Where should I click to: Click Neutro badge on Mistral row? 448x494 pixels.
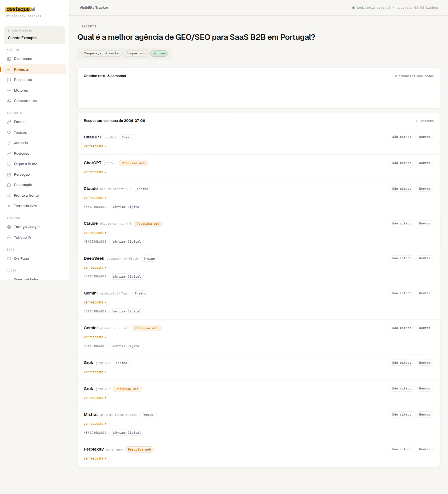pos(425,414)
